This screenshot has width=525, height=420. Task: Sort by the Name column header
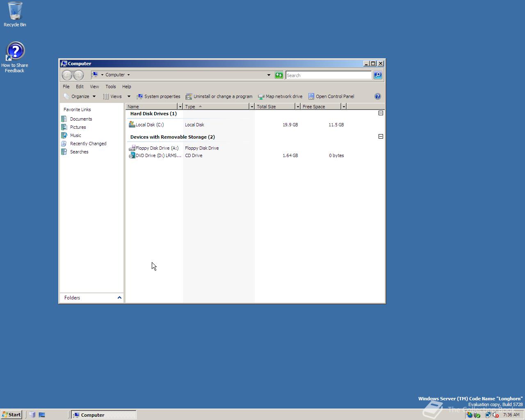[151, 107]
